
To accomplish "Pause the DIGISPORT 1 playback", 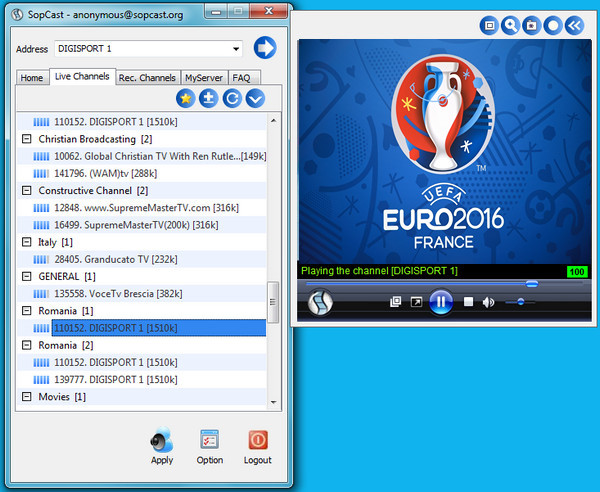I will coord(441,302).
